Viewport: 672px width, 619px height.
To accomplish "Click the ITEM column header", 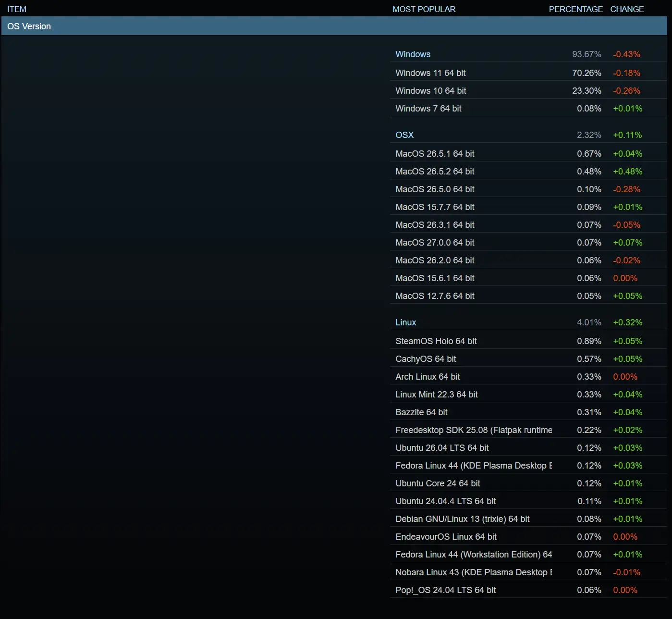I will (x=17, y=9).
